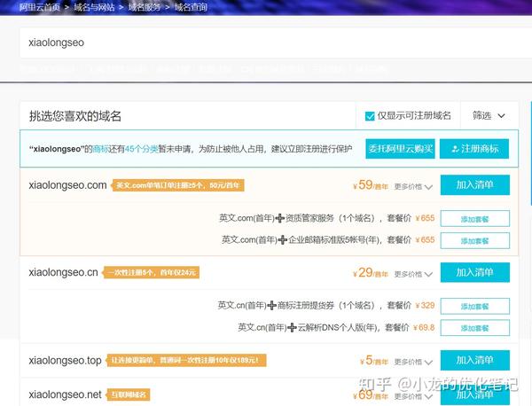The width and height of the screenshot is (532, 406).
Task: Open the 商标 link in the notice
Action: coord(100,149)
